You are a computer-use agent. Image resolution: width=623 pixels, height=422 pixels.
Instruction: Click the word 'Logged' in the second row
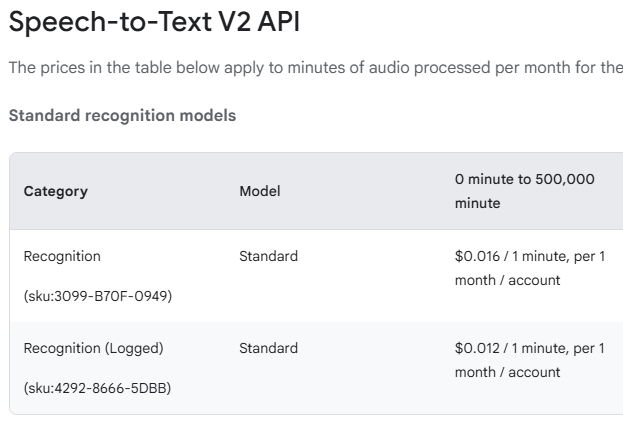134,348
